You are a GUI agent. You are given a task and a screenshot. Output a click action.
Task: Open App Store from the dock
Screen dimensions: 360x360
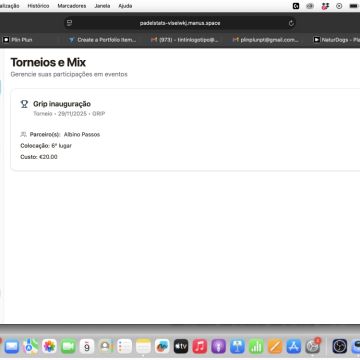pos(294,346)
